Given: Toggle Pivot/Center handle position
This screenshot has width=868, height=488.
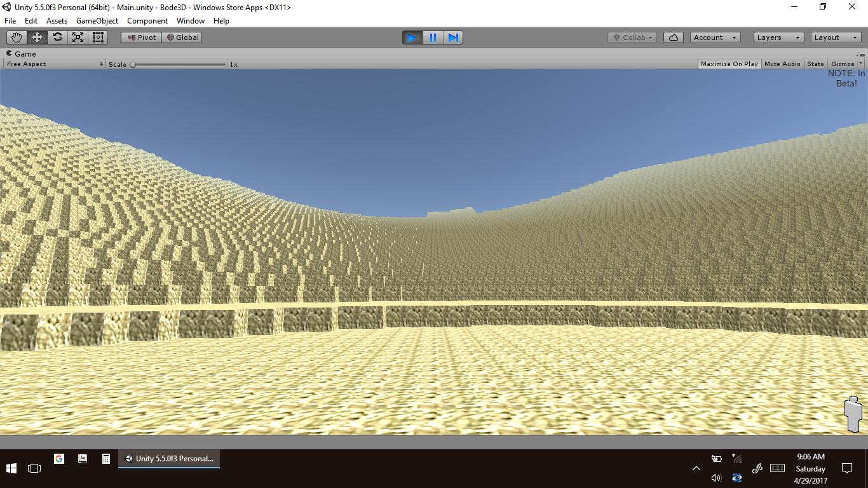Looking at the screenshot, I should [142, 37].
